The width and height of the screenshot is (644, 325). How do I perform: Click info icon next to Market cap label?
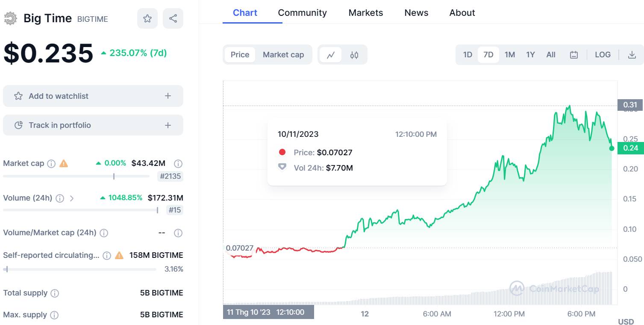tap(51, 163)
